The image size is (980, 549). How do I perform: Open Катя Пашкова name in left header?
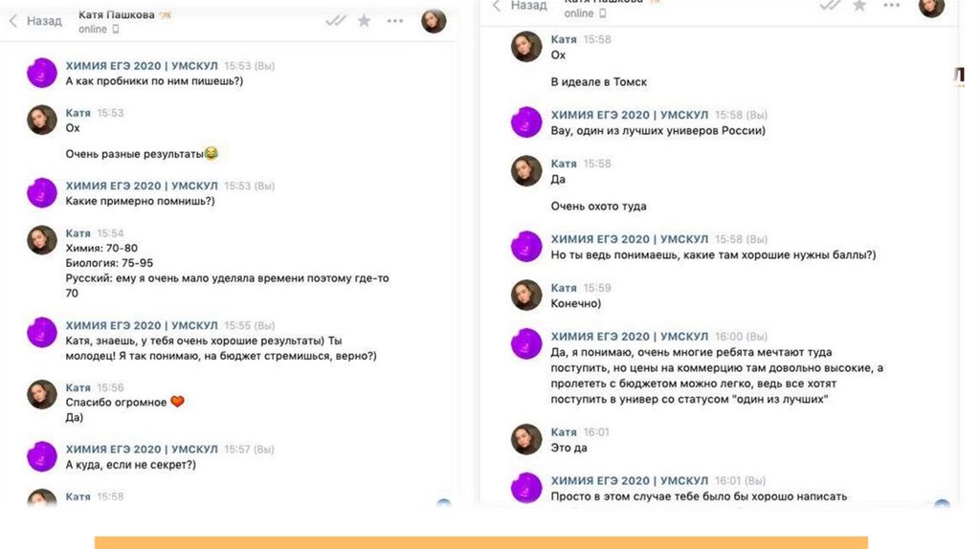click(116, 15)
